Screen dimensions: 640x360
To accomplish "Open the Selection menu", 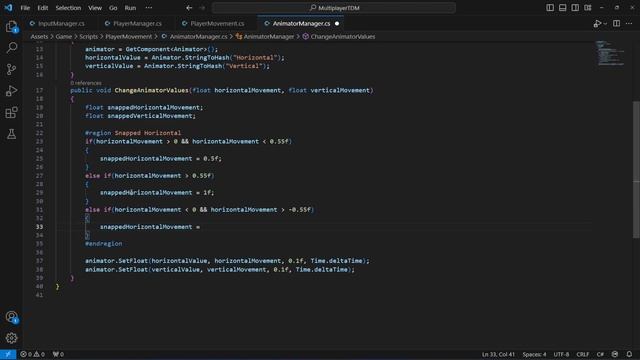I will 68,8.
